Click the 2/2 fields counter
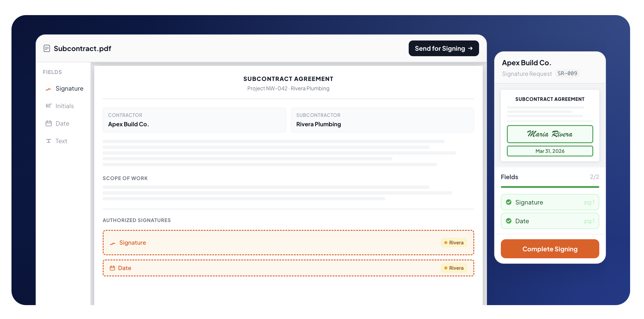This screenshot has height=319, width=644. click(x=594, y=177)
